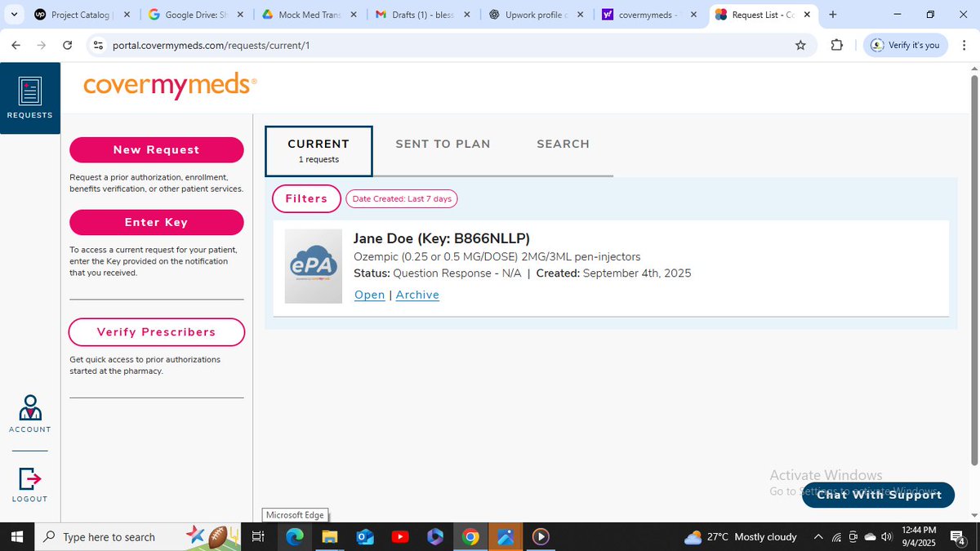Image resolution: width=980 pixels, height=551 pixels.
Task: Click the Verify Prescribers button
Action: [x=156, y=332]
